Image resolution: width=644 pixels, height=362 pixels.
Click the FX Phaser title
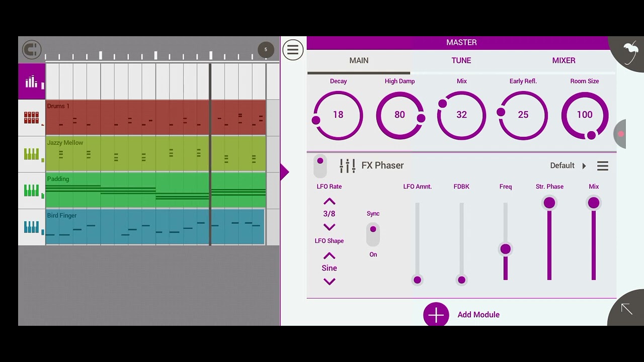[x=382, y=165]
